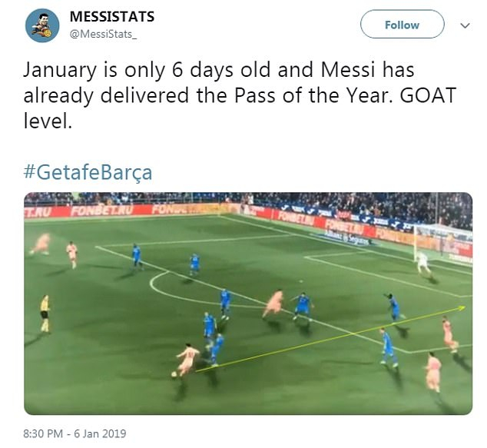Screen dimensions: 487x448
Task: Click the word GOAT in the tweet
Action: pos(428,95)
